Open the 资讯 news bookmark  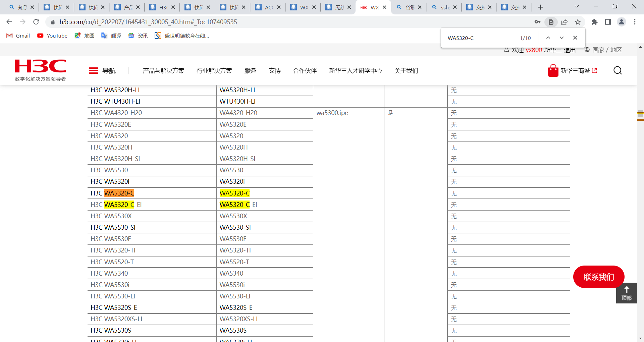pyautogui.click(x=138, y=36)
